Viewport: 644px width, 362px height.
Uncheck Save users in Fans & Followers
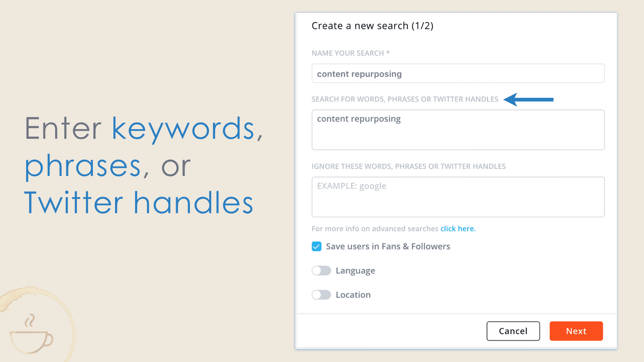pyautogui.click(x=316, y=246)
